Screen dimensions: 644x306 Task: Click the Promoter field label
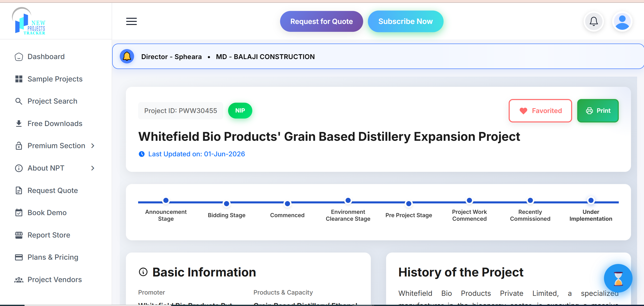[x=152, y=292]
